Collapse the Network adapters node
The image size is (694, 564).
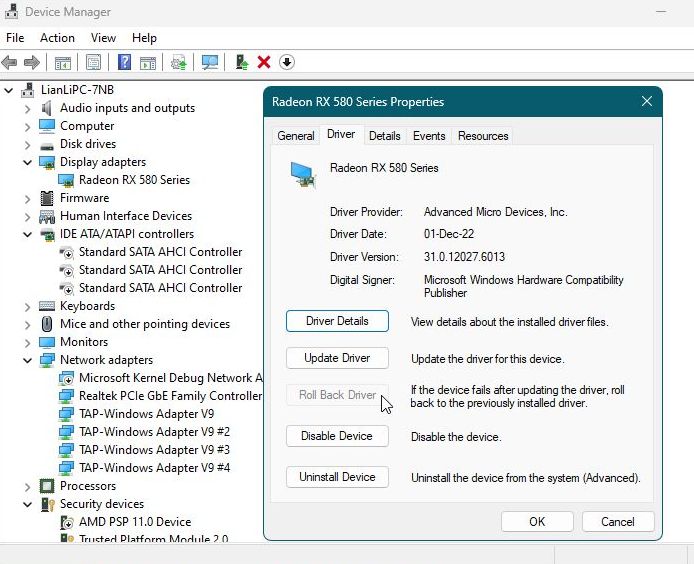tap(27, 360)
